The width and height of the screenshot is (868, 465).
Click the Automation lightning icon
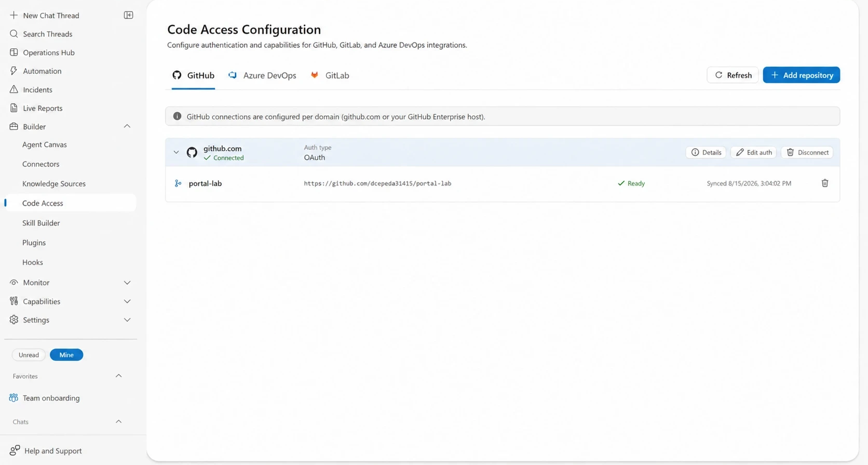click(x=13, y=71)
